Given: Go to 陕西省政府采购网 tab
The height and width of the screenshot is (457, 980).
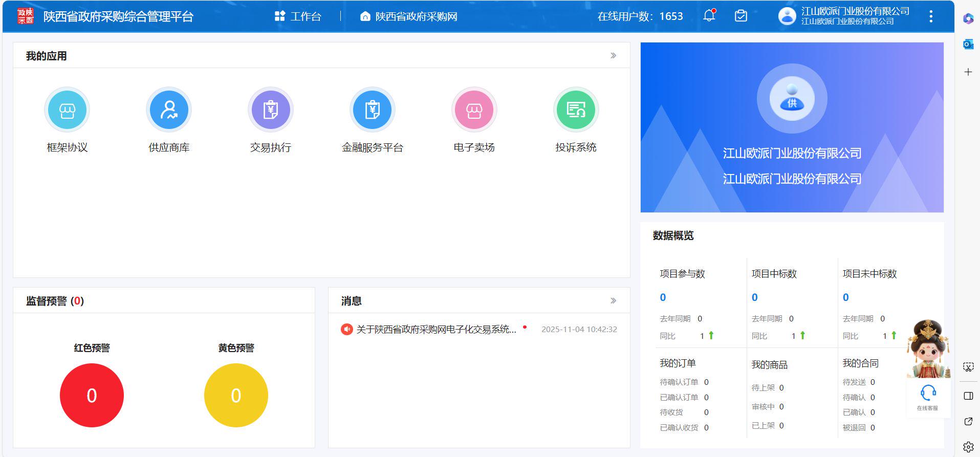Looking at the screenshot, I should [x=409, y=16].
